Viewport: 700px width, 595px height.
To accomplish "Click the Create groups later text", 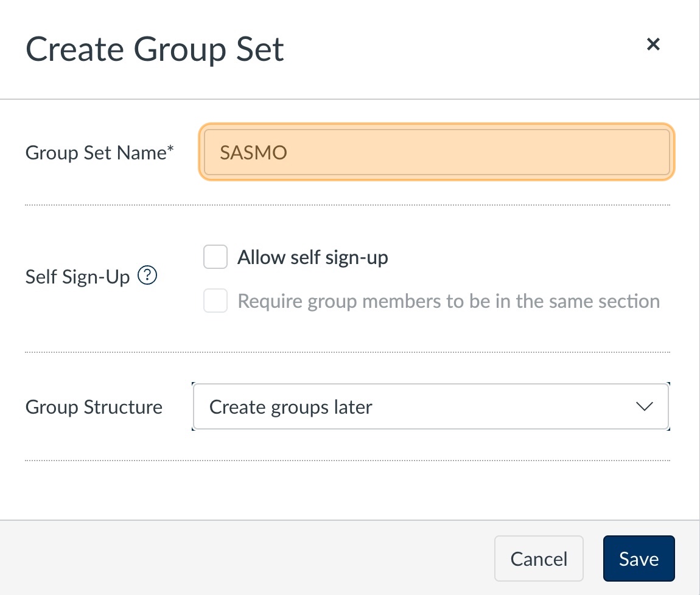I will 290,406.
